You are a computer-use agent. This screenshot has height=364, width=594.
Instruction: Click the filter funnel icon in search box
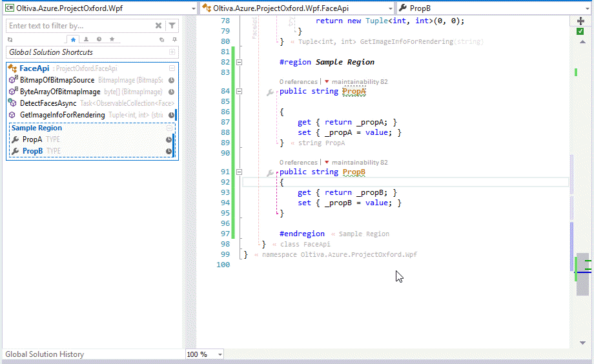click(x=172, y=26)
